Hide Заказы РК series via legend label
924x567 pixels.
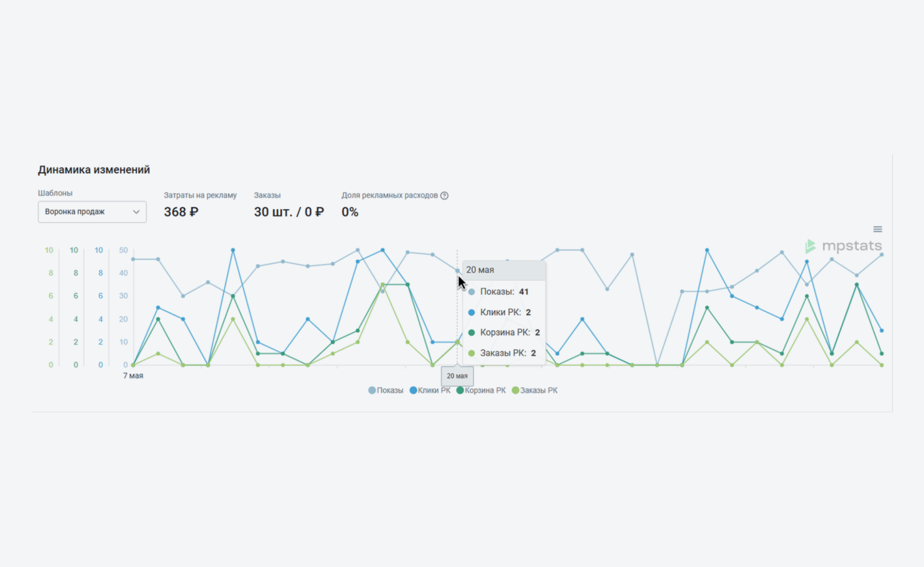[x=539, y=391]
